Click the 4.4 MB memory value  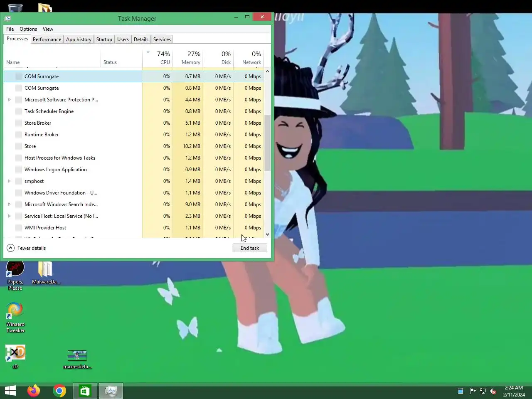coord(193,100)
